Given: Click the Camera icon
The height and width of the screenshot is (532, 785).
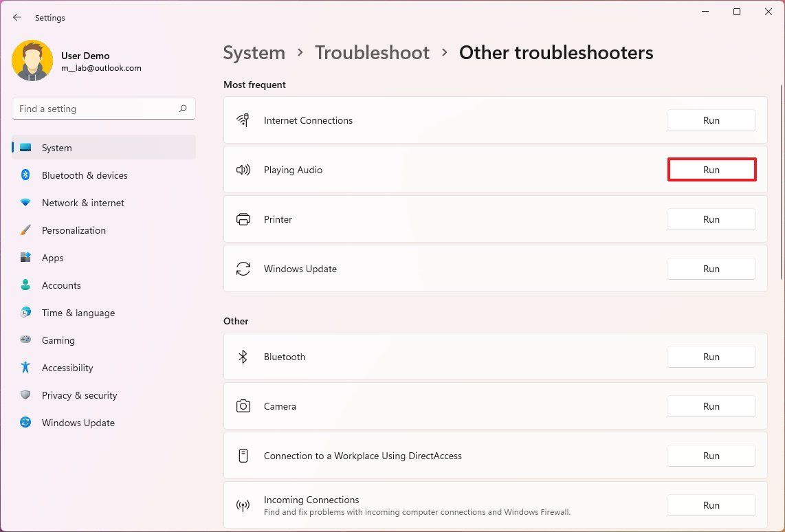Looking at the screenshot, I should pos(243,406).
